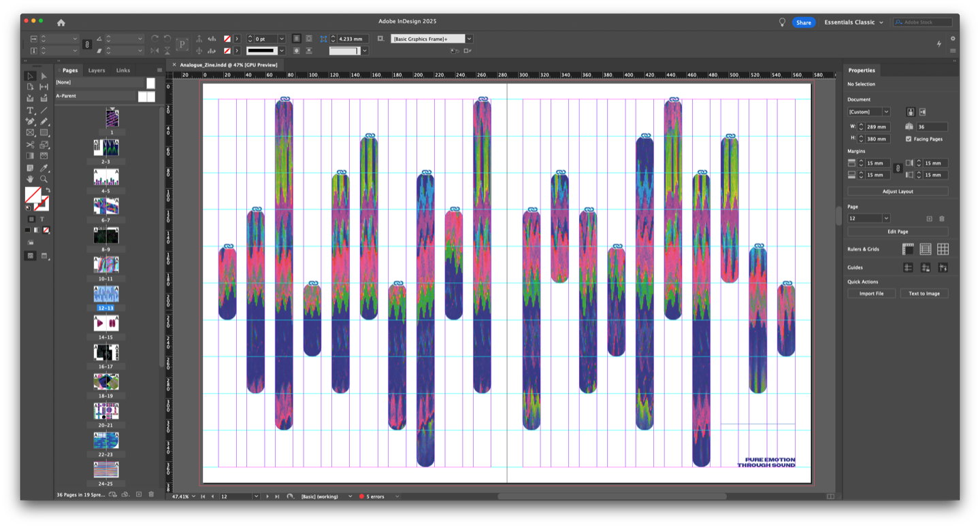Select the Type tool
Viewport: 980px width, 527px height.
point(30,110)
